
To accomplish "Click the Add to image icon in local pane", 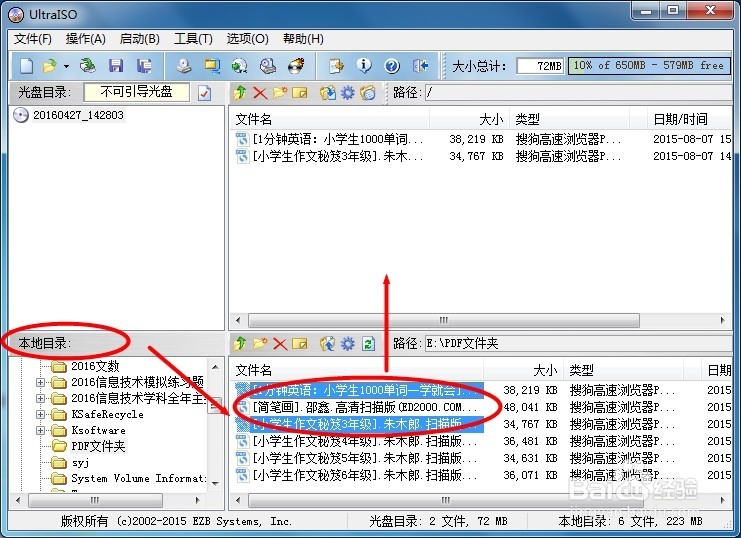I will 327,344.
